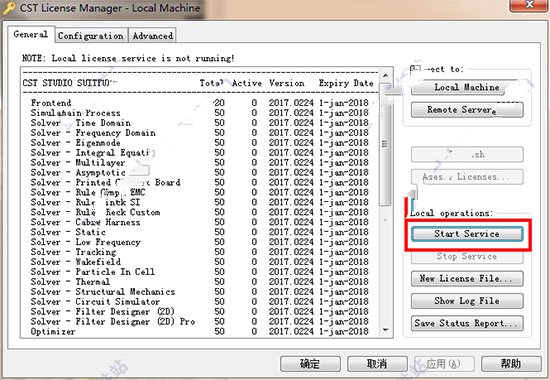Viewport: 550px width, 380px height.
Task: Select the Solver - Eigenmode row
Action: click(x=200, y=143)
